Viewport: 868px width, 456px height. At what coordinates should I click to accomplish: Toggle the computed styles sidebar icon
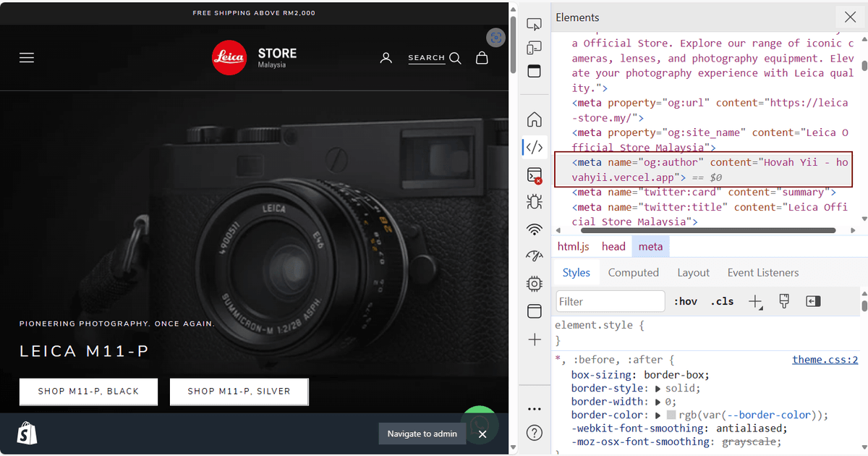pos(813,301)
